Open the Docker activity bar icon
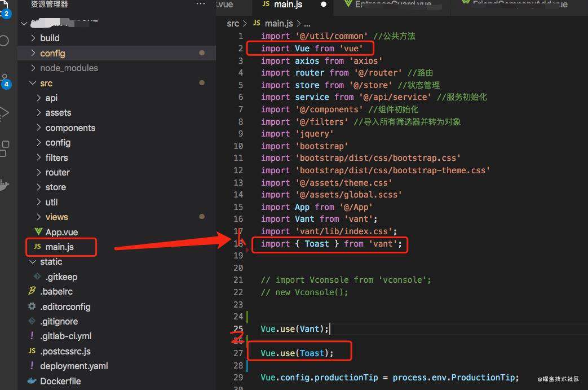 [4, 185]
